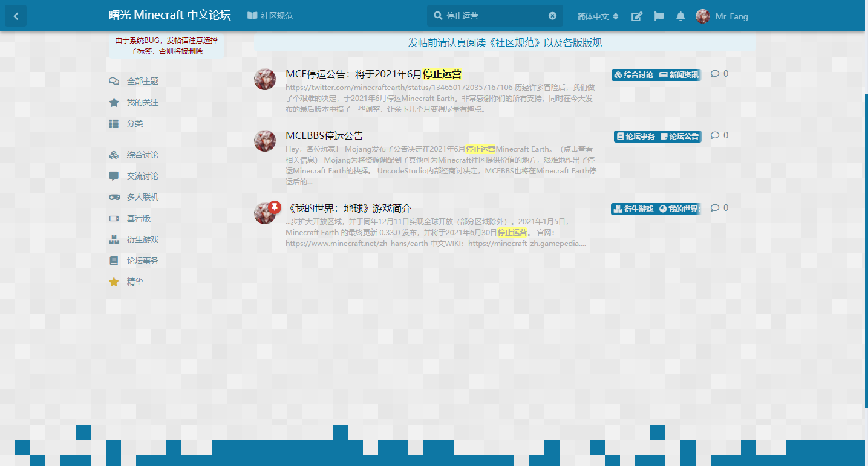The image size is (868, 466).
Task: Click the author avatar of MCE停运公告 post
Action: [x=265, y=79]
